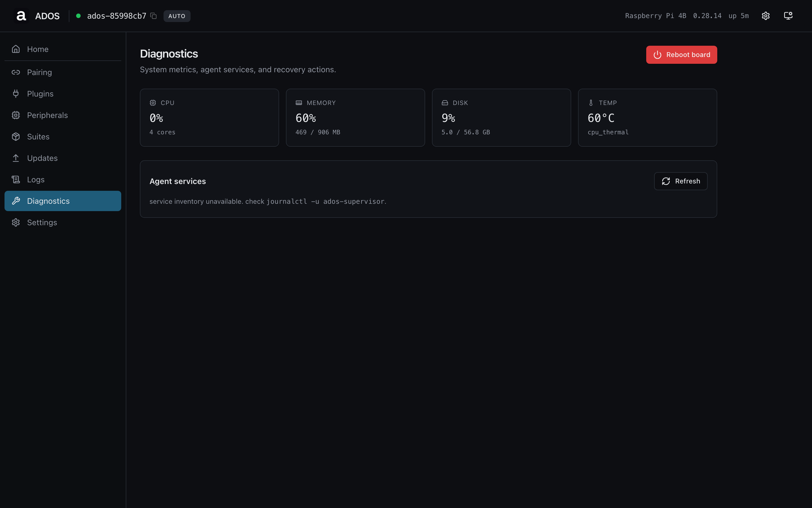Reboot the board
Image resolution: width=812 pixels, height=508 pixels.
pyautogui.click(x=681, y=55)
